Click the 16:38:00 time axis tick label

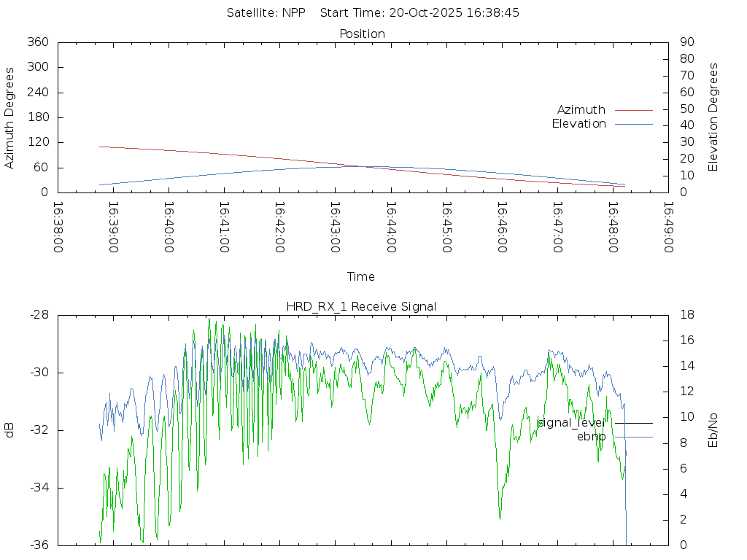pyautogui.click(x=57, y=227)
